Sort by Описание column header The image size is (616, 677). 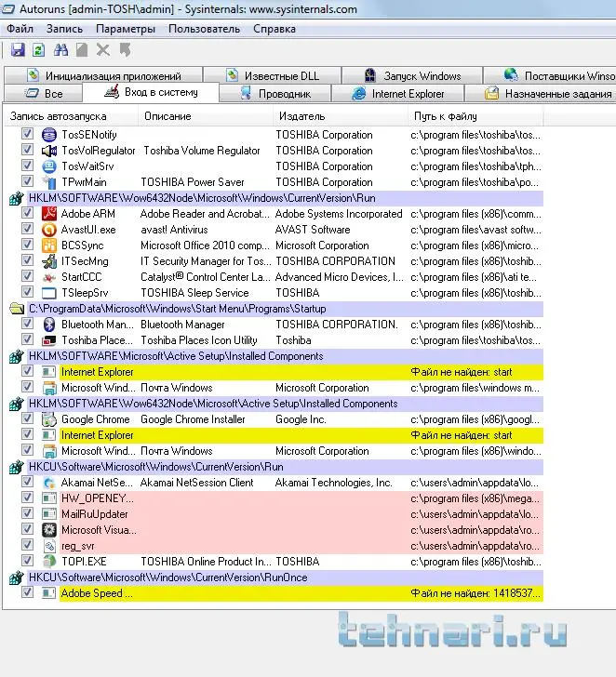(206, 116)
